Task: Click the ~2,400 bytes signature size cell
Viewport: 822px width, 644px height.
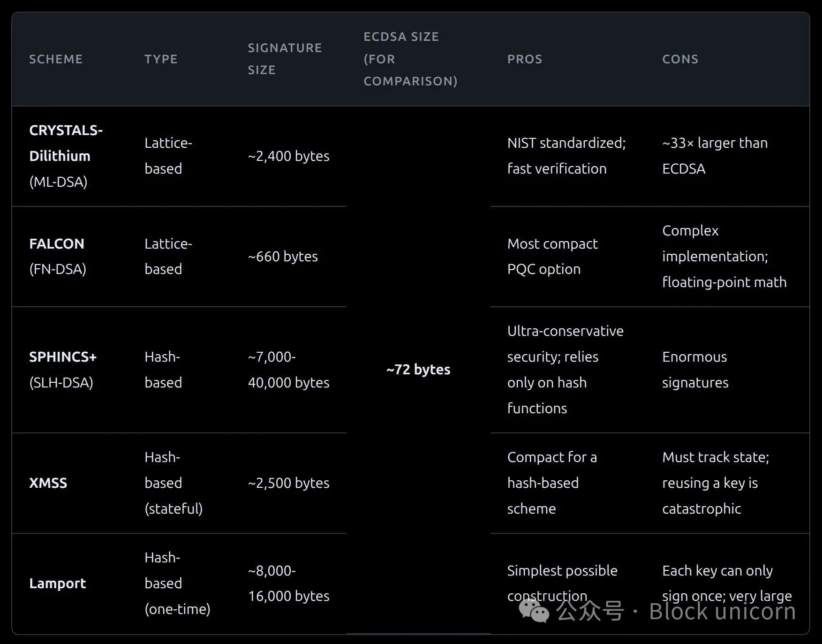Action: (x=288, y=156)
